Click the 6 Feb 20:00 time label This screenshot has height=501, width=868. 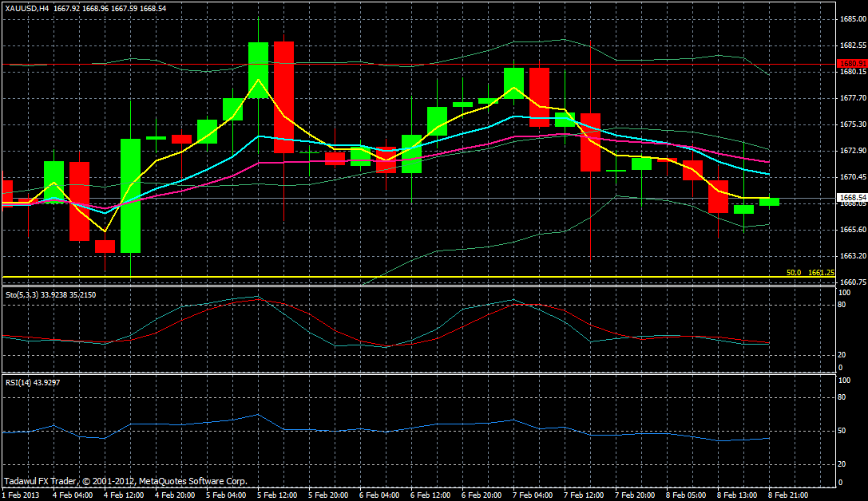tap(481, 495)
